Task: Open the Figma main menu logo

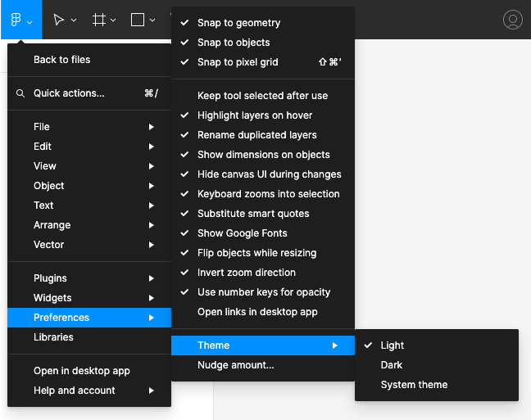Action: click(16, 20)
